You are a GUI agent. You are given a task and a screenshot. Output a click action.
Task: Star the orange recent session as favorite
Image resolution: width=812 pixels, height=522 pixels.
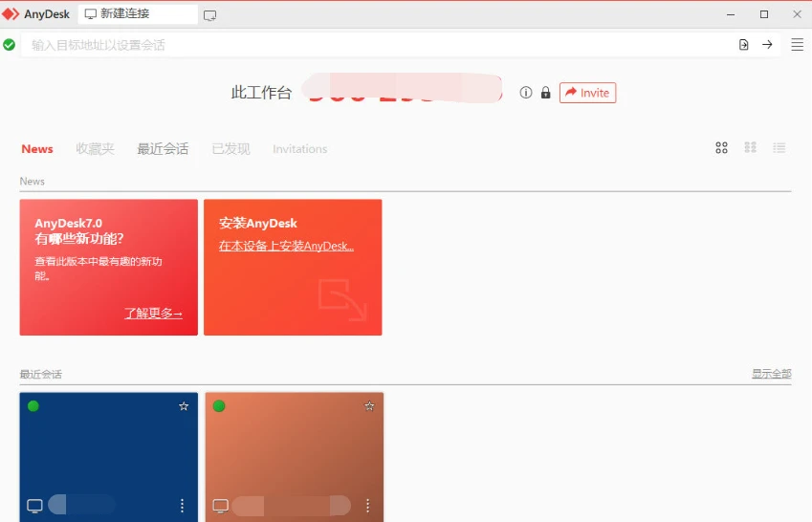coord(369,406)
